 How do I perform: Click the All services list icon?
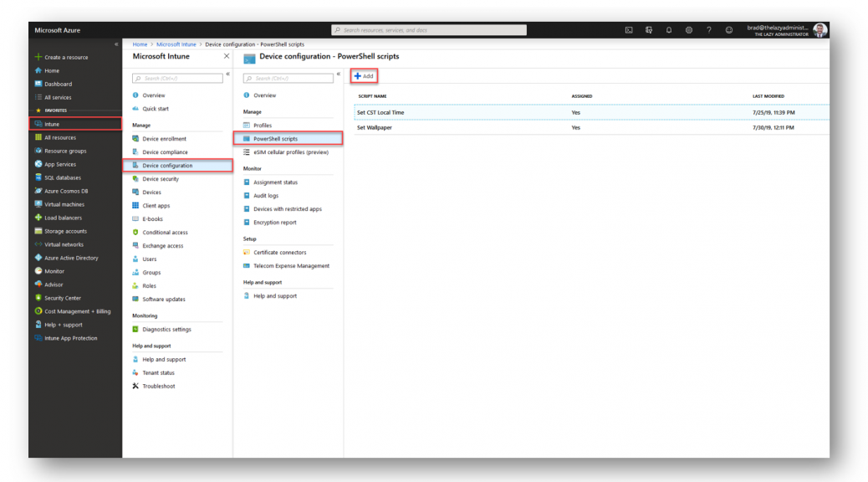tap(38, 97)
